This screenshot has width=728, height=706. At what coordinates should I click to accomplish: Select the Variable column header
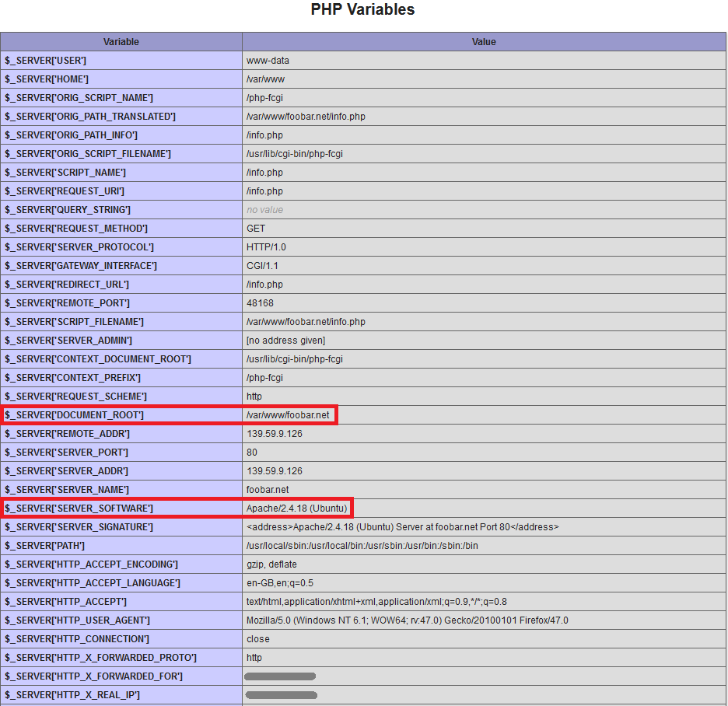(x=121, y=42)
